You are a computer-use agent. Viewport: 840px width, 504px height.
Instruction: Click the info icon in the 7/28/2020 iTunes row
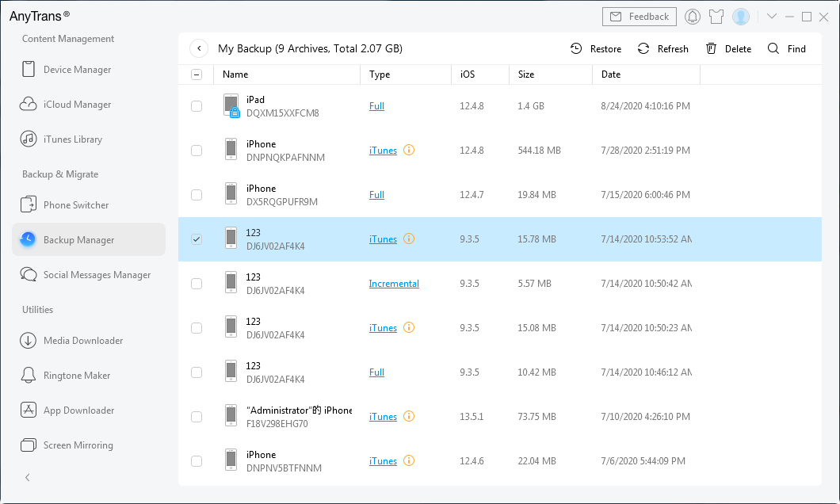click(x=409, y=150)
